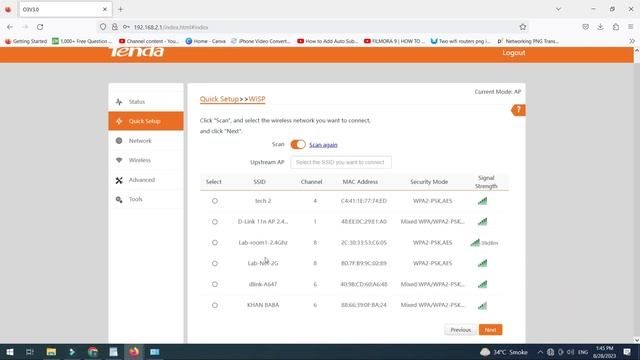Click the Firefox taskbar icon

[x=134, y=352]
